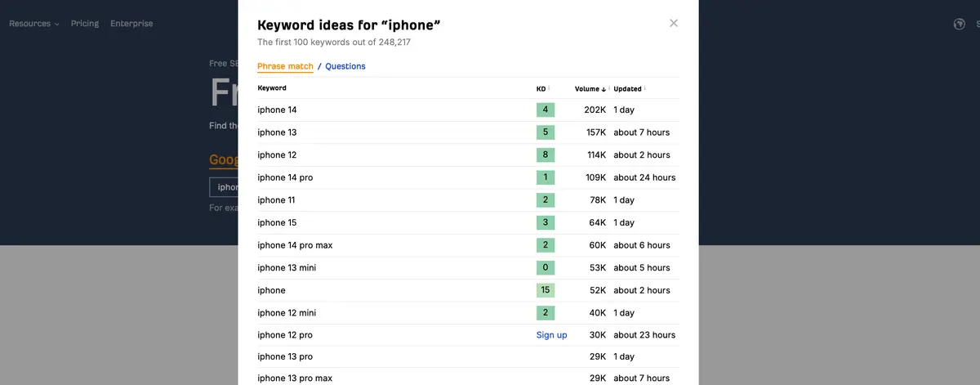Sort by Volume column arrow
Image resolution: width=980 pixels, height=385 pixels.
coord(604,89)
